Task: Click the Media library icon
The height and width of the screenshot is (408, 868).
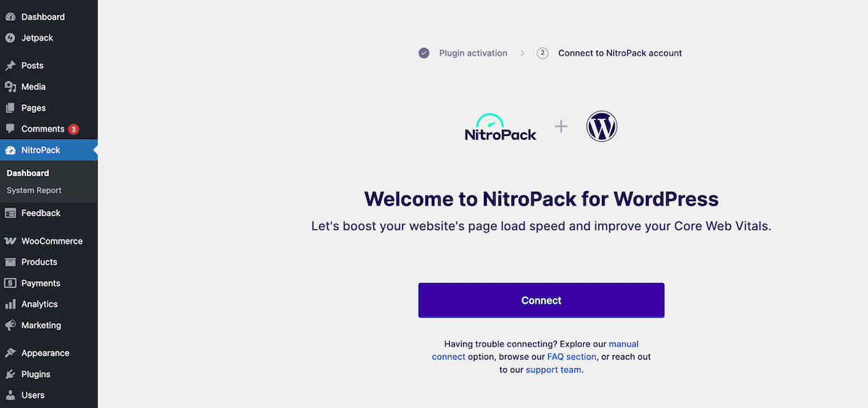Action: 10,87
